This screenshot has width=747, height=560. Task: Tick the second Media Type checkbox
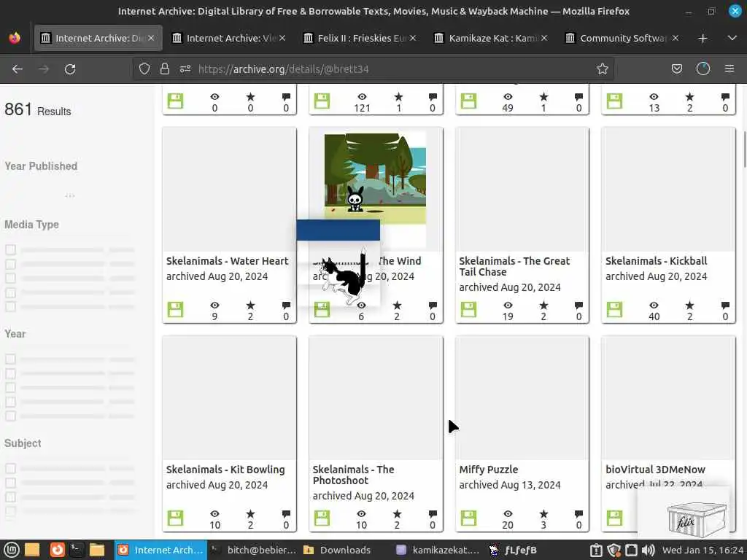[x=10, y=264]
